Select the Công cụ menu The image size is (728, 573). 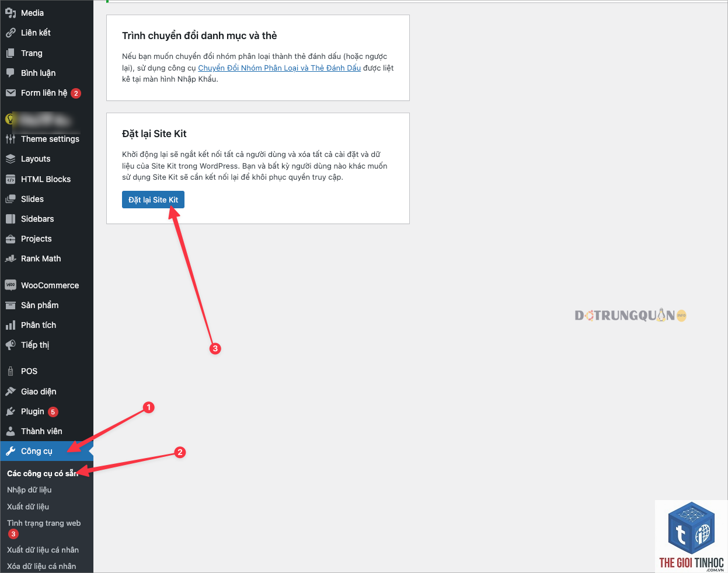coord(47,451)
